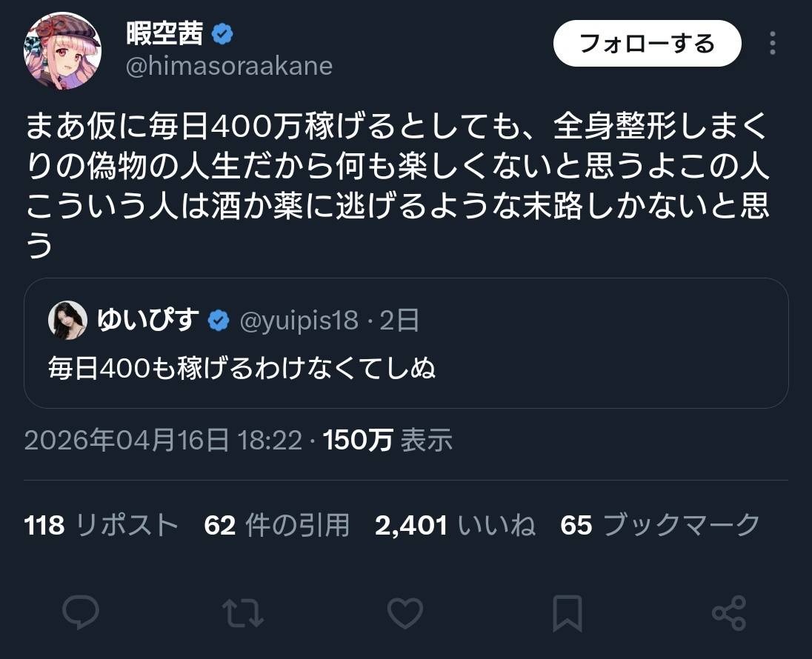Open the @himasoraakane handle link
The width and height of the screenshot is (812, 659).
(229, 67)
